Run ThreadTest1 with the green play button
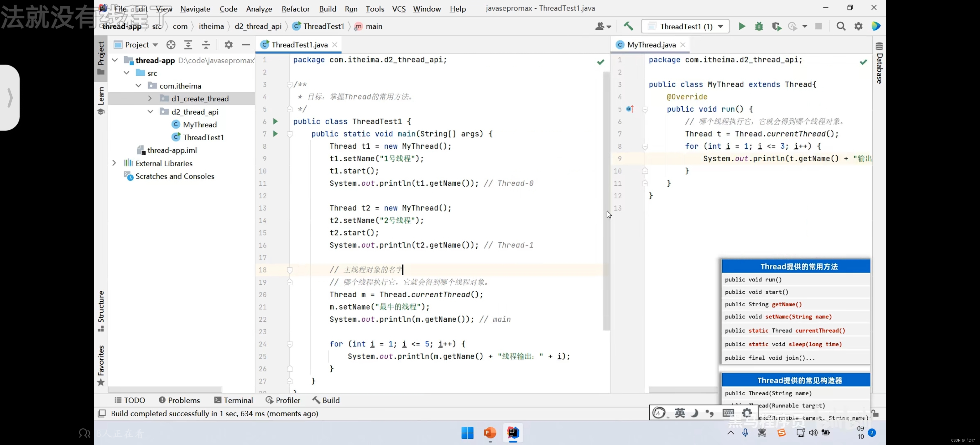This screenshot has height=445, width=980. point(742,26)
